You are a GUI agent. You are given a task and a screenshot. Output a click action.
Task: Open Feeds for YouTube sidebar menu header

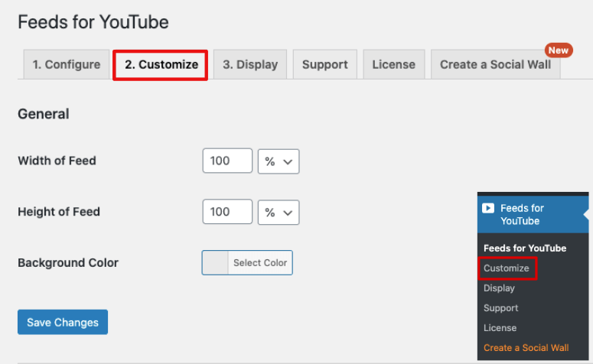[x=533, y=214]
